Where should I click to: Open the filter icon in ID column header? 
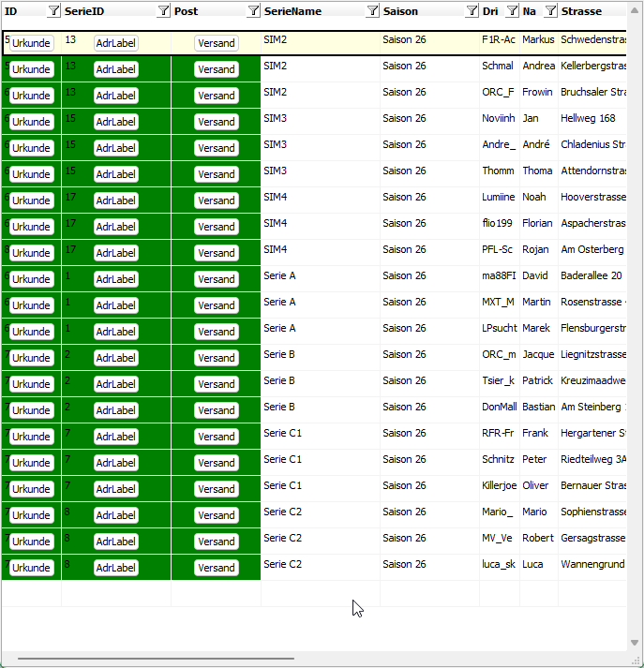pos(53,11)
